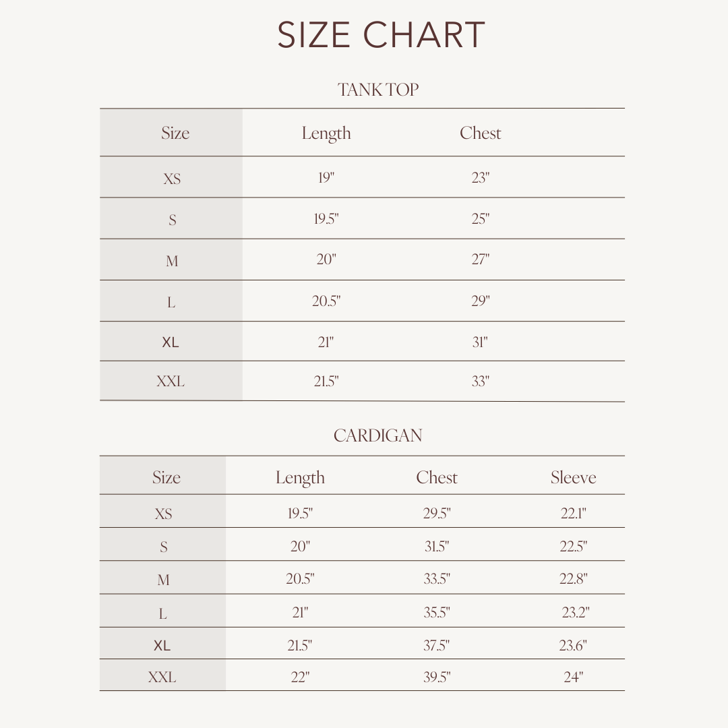728x728 pixels.
Task: Select the XS row label in the tank top table
Action: pyautogui.click(x=172, y=179)
